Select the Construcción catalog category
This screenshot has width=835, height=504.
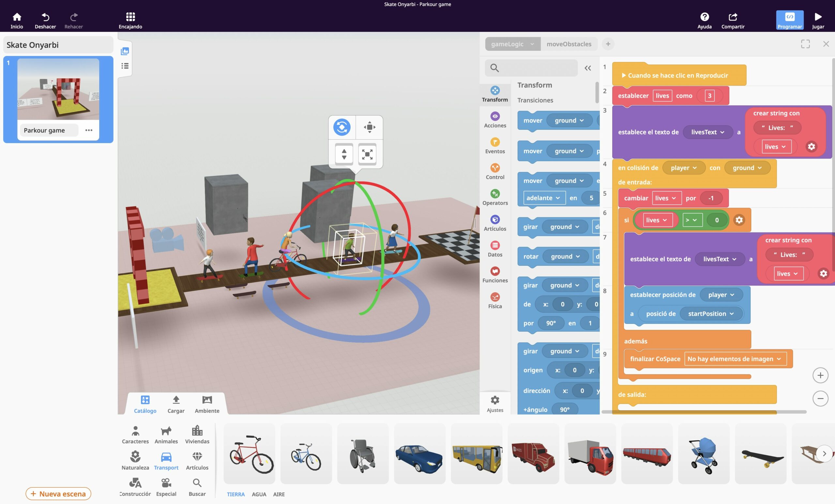(x=135, y=487)
